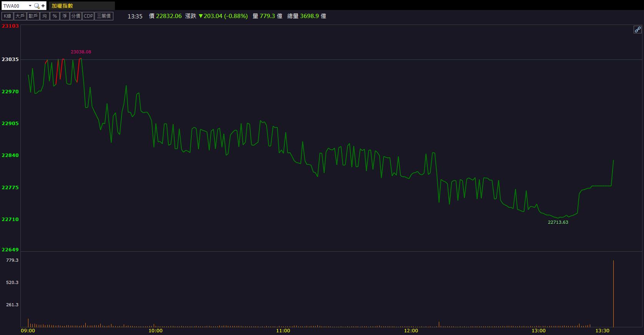Click the 09:00 time axis marker
This screenshot has height=335, width=644.
click(28, 331)
